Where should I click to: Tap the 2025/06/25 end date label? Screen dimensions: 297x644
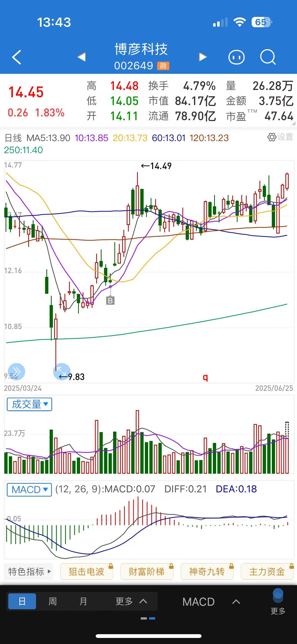[x=274, y=388]
